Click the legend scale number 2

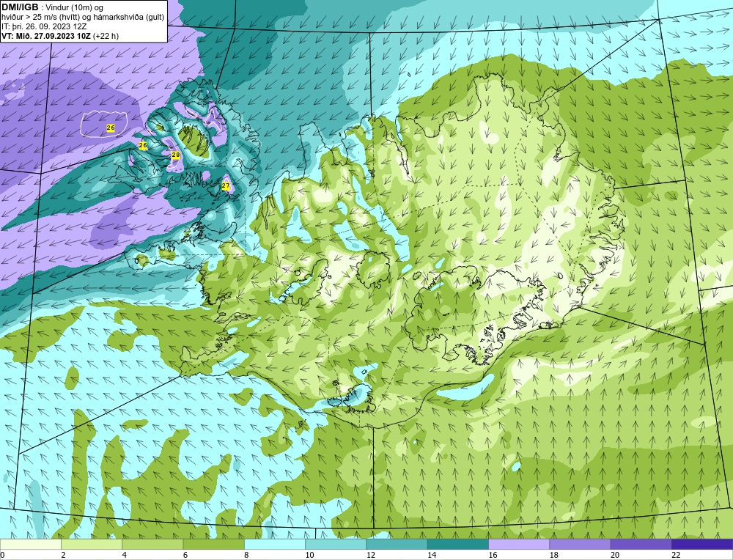[x=63, y=555]
